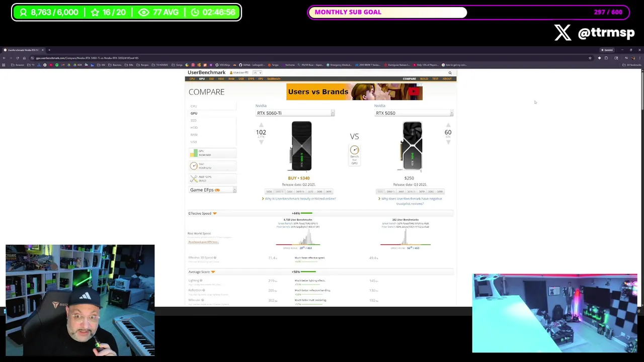Click the 'Release date: Q2 2025' text

(x=299, y=185)
